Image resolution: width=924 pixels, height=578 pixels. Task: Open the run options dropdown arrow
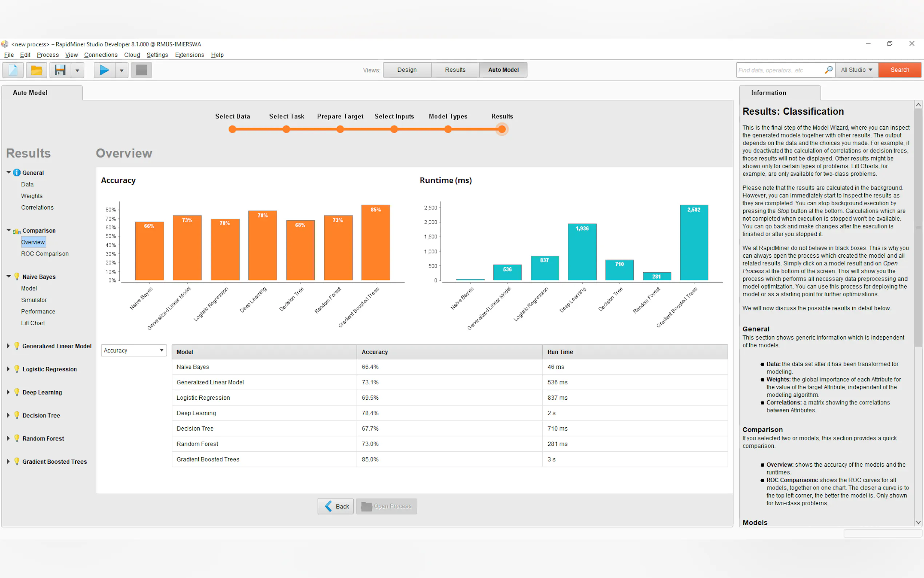[x=122, y=70]
